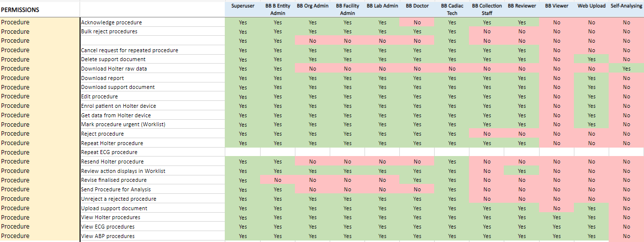Screen dimensions: 644x242
Task: Click BB Doctor 'No' for Acknowledge procedure
Action: tap(417, 22)
